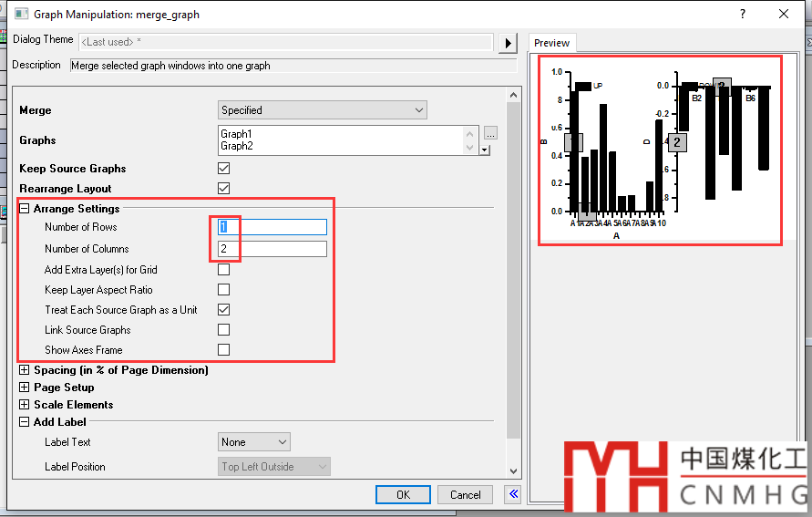Collapse the Add Label section
812x517 pixels.
[25, 422]
